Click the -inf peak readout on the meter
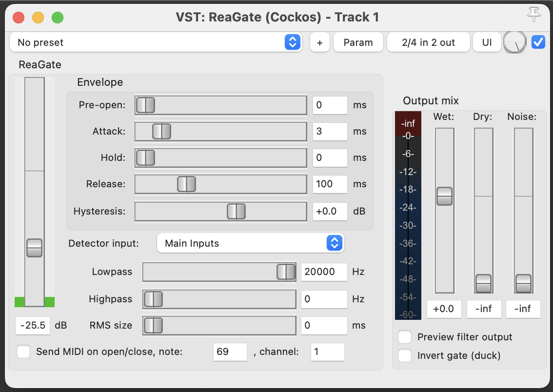 (408, 124)
